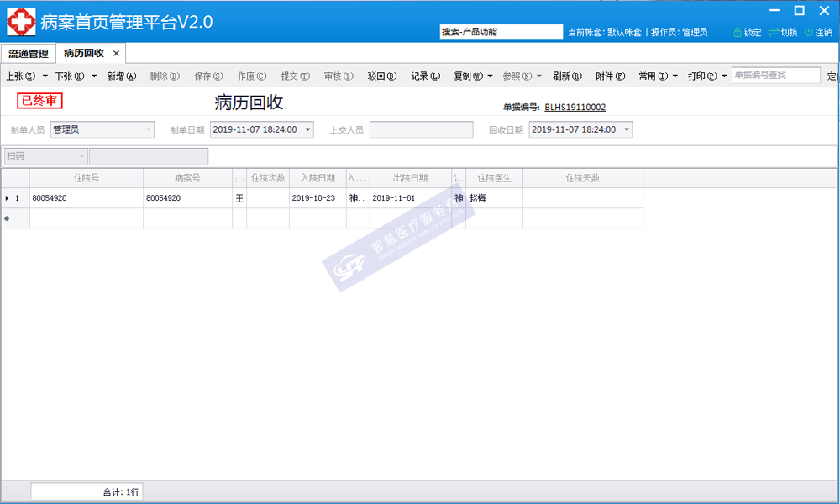840x504 pixels.
Task: Click the 出院日期 column header
Action: pyautogui.click(x=410, y=178)
